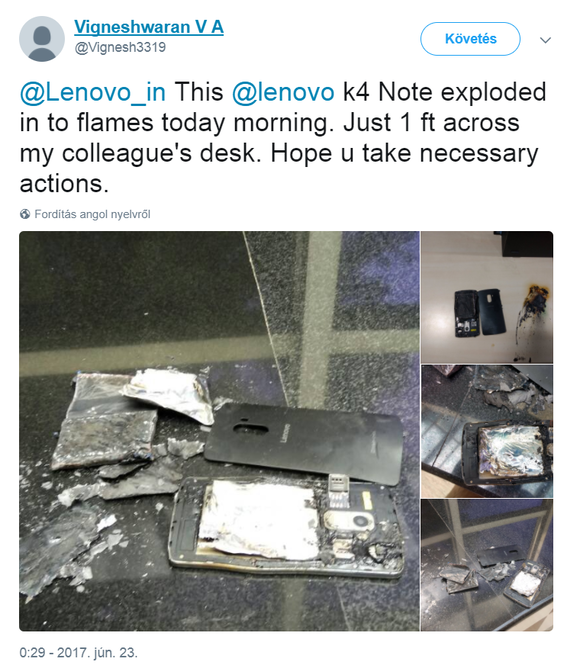Open the tweet timestamp 0:29 - 2017. jún. 23.
Image resolution: width=580 pixels, height=665 pixels.
tap(78, 652)
